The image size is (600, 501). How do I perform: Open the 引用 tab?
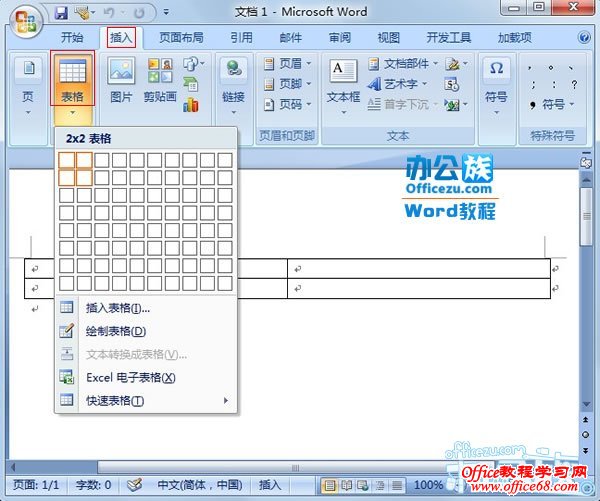[x=241, y=38]
